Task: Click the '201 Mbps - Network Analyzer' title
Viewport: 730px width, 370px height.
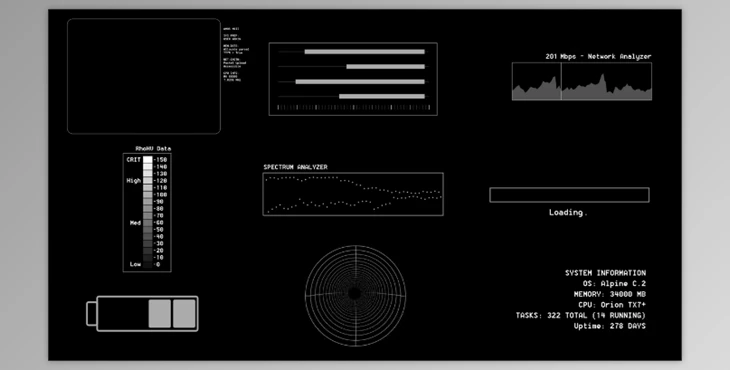Action: [598, 56]
